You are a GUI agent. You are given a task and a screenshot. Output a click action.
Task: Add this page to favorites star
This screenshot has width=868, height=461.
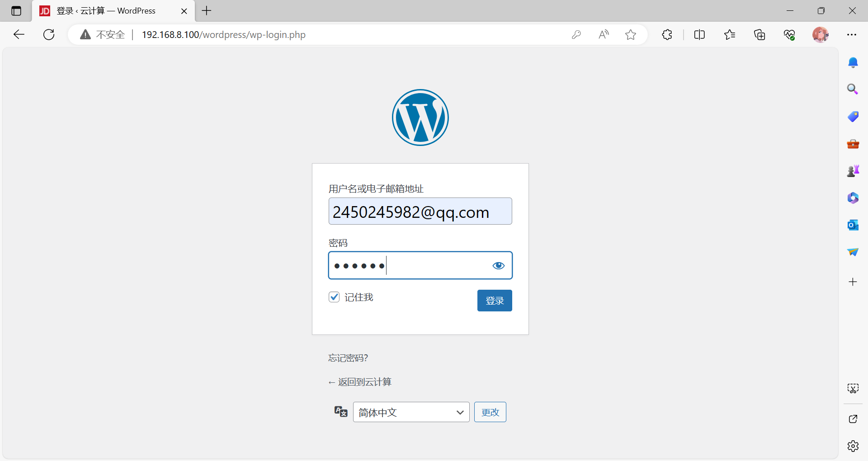point(631,34)
